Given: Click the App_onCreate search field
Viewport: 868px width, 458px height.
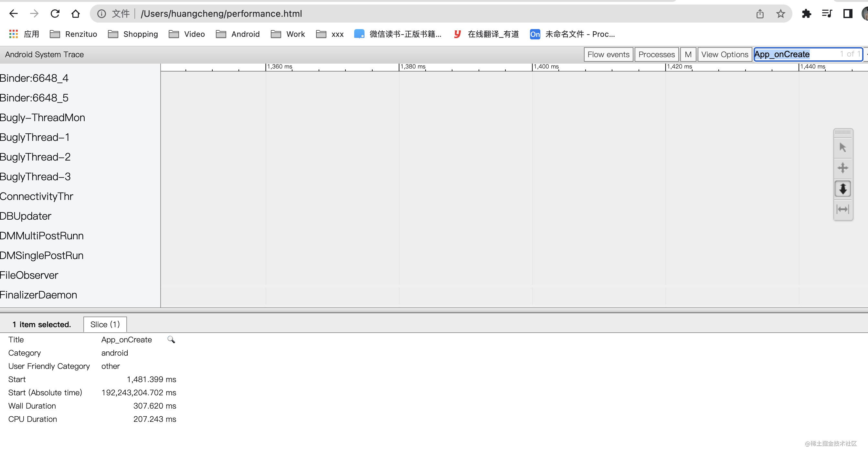Looking at the screenshot, I should point(795,55).
